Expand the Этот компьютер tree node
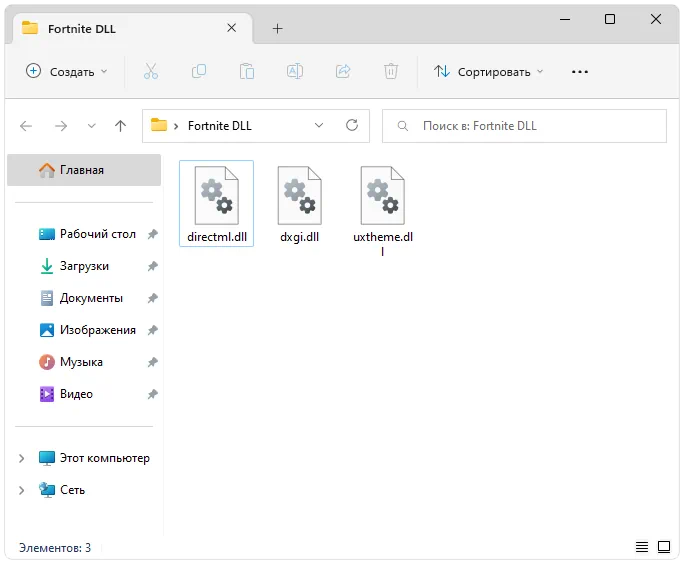686x566 pixels. [x=21, y=458]
